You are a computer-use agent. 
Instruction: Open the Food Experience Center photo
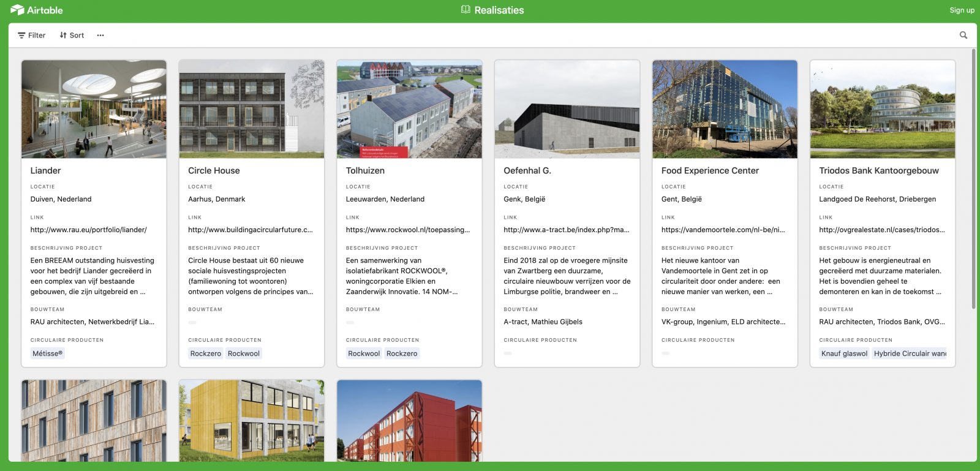(725, 109)
